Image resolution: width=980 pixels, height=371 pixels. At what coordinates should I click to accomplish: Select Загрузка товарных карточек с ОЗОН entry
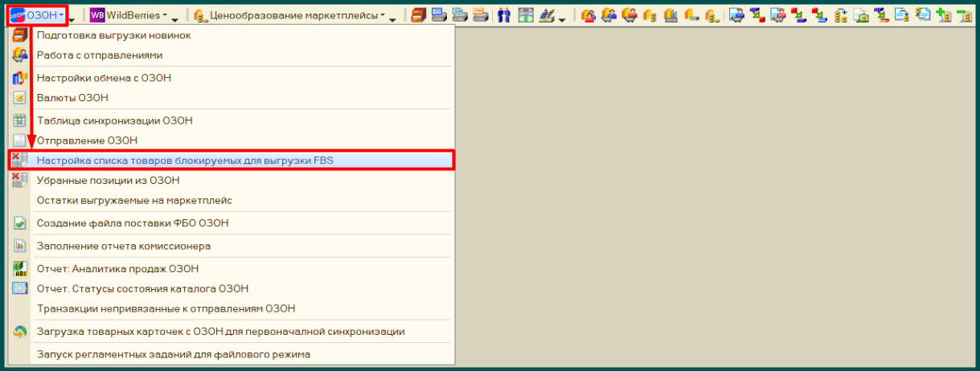pos(232,331)
